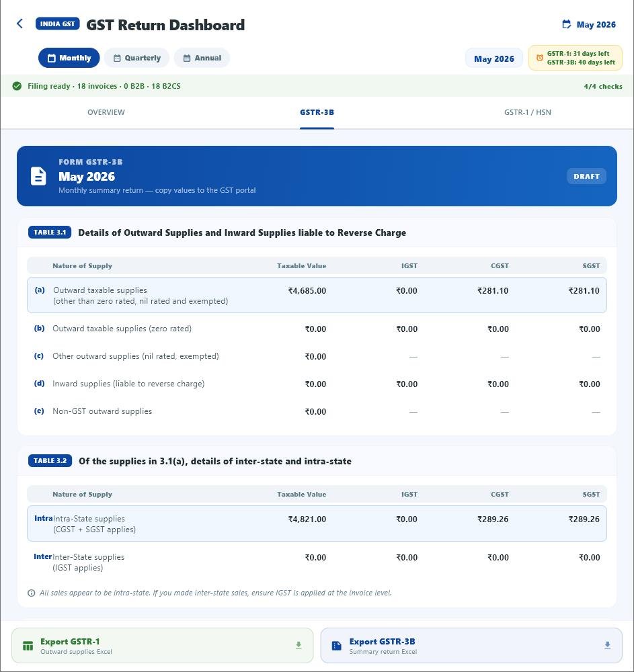Select the Monthly period toggle
634x672 pixels.
tap(69, 58)
